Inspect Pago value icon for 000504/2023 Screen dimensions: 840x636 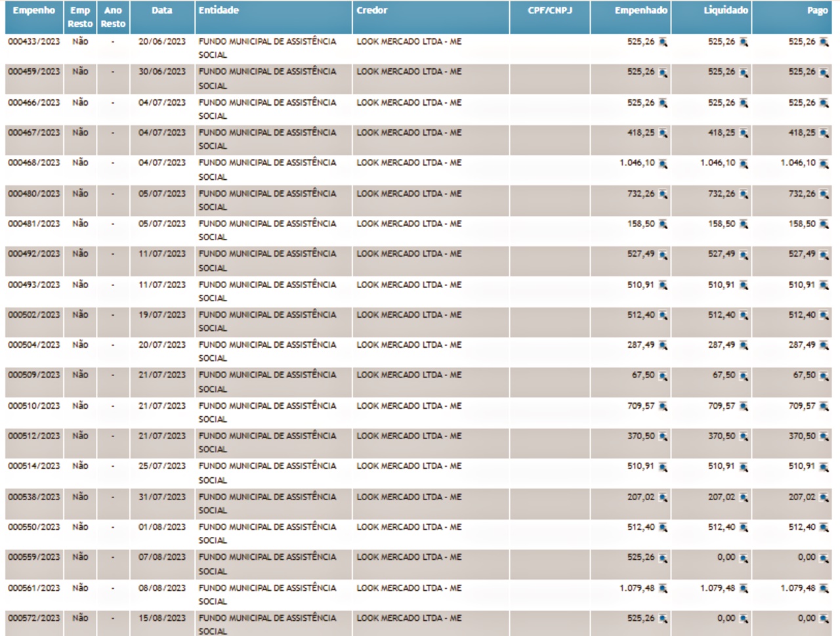pos(824,345)
